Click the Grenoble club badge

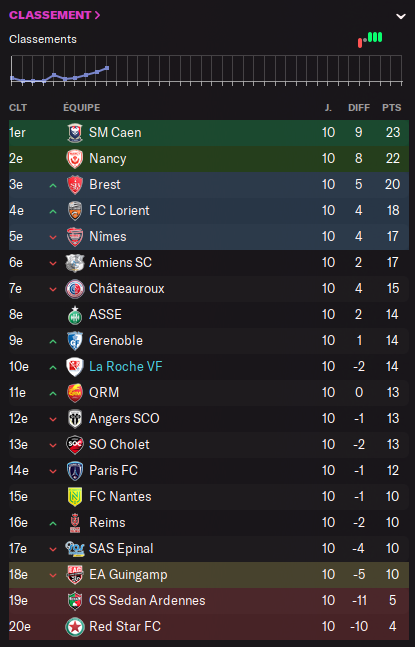(x=75, y=341)
